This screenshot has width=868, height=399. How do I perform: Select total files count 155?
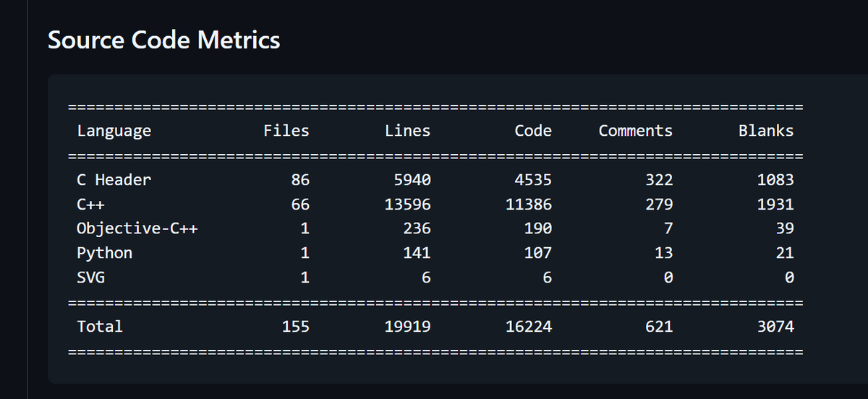(295, 327)
